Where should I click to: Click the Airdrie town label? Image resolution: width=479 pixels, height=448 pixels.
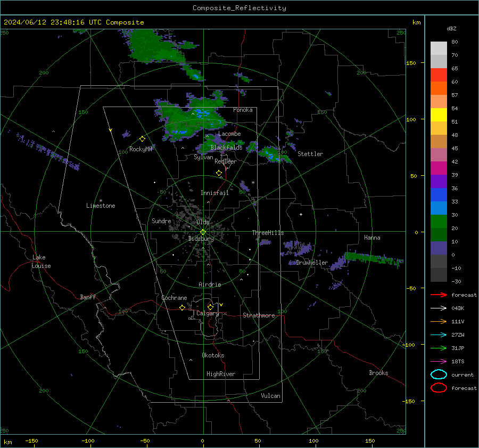[x=210, y=284]
